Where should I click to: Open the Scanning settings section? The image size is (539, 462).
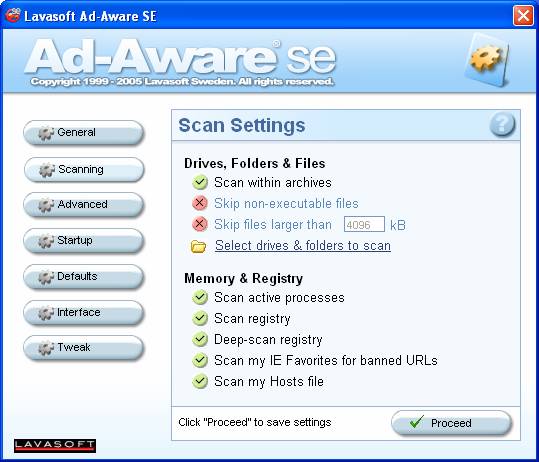(84, 169)
